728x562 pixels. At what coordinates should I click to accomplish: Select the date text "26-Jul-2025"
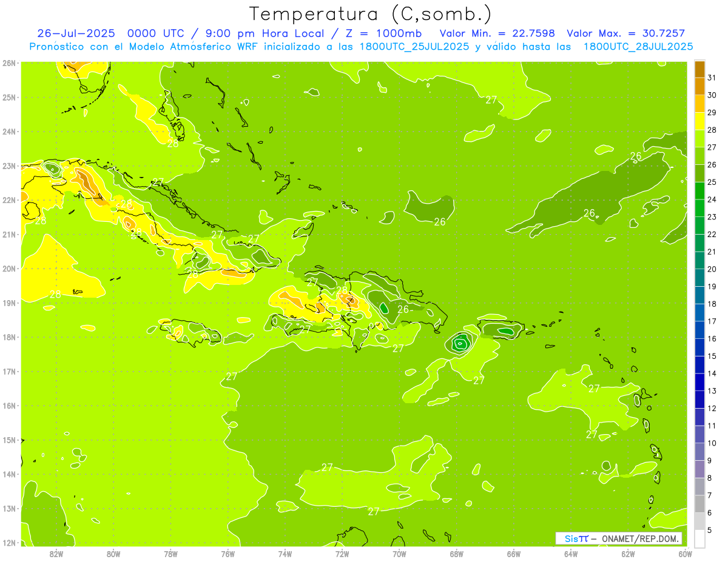(76, 33)
